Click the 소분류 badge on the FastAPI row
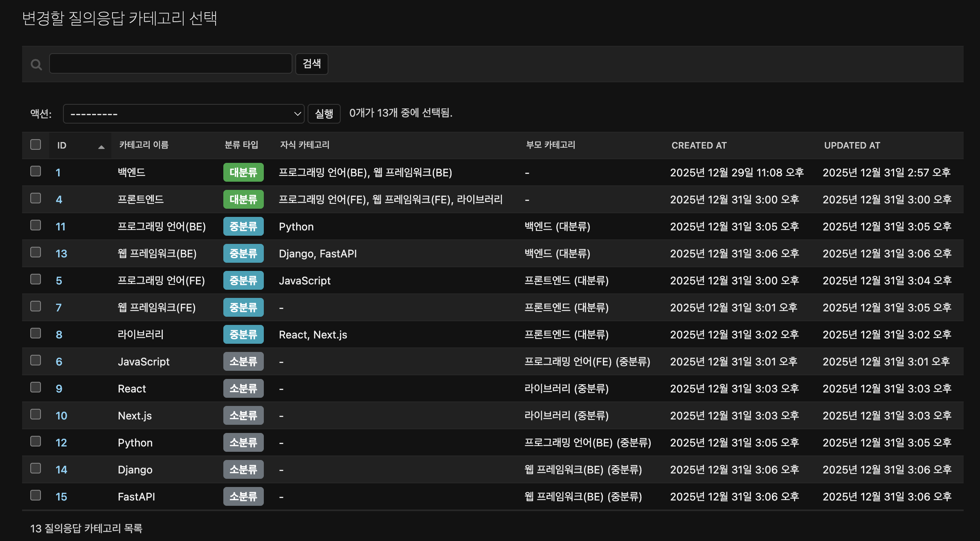This screenshot has width=980, height=541. [243, 496]
